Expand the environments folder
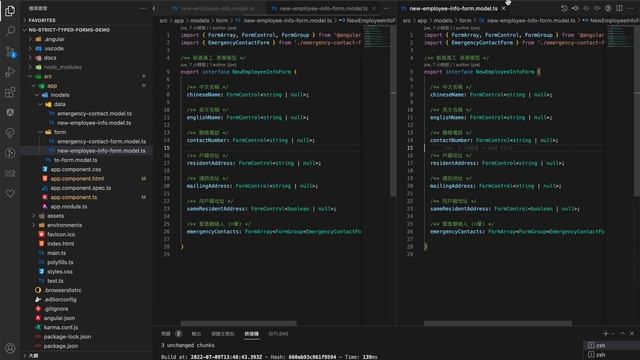Screen dimensions: 640x360 [x=64, y=225]
